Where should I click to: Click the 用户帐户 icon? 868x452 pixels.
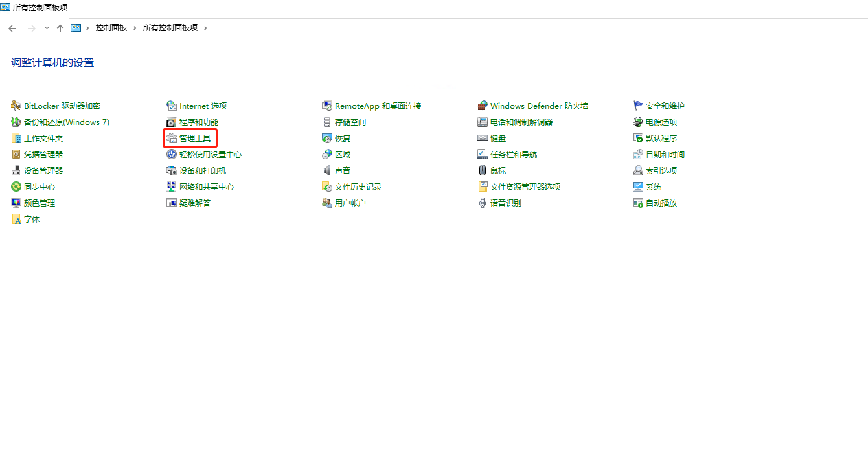327,203
